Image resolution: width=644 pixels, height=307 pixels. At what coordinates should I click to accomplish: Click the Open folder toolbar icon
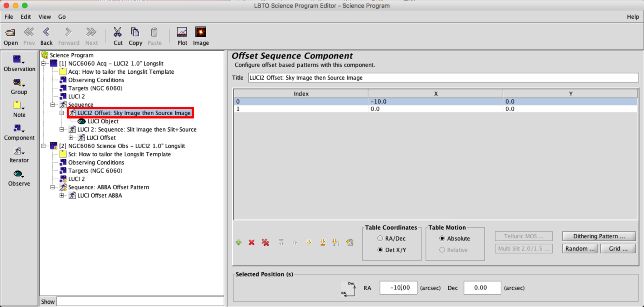[10, 33]
